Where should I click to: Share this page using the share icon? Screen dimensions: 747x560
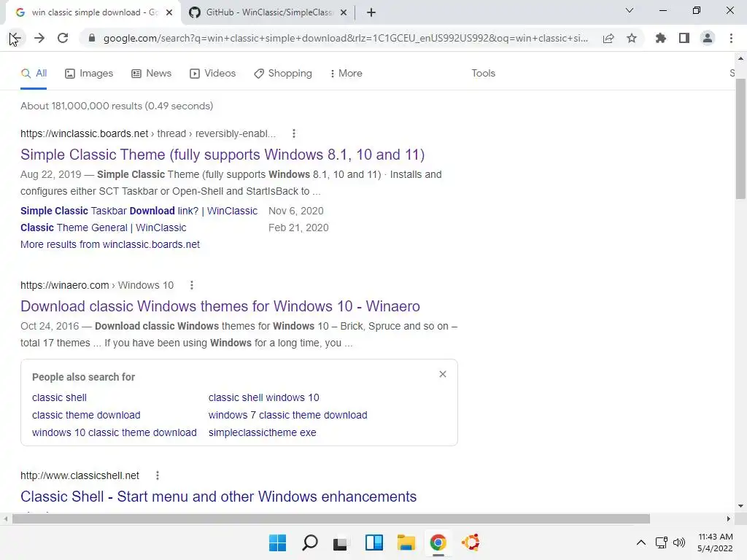click(608, 38)
